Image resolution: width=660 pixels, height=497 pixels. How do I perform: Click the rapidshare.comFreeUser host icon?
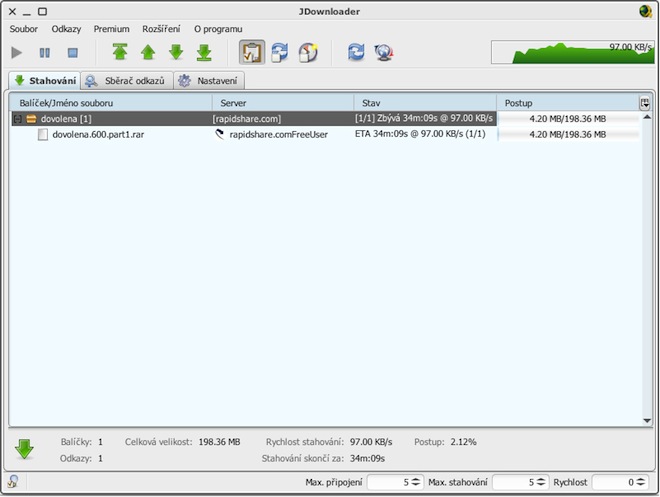pyautogui.click(x=220, y=135)
